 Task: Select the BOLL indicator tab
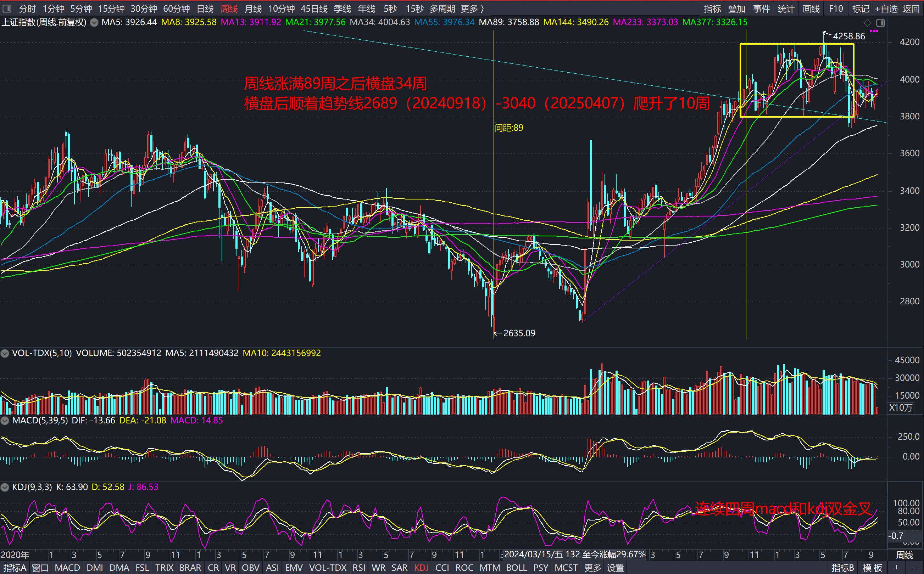tap(517, 568)
